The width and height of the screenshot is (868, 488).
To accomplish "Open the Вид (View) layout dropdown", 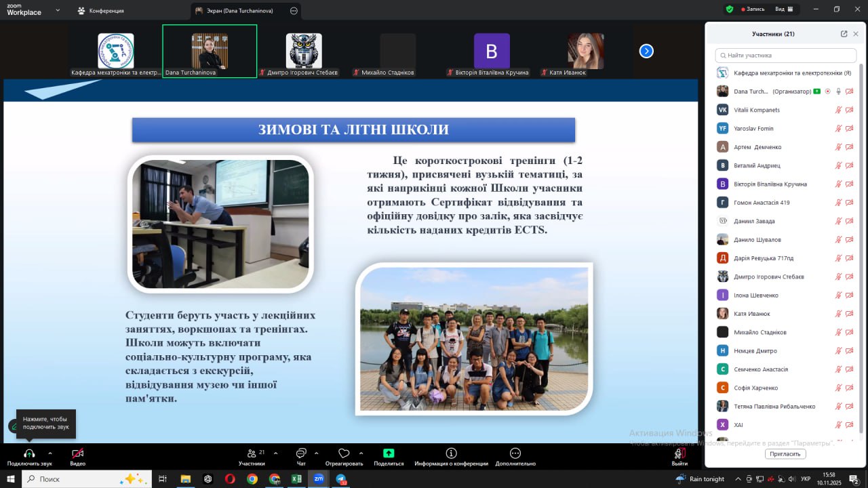I will click(784, 9).
